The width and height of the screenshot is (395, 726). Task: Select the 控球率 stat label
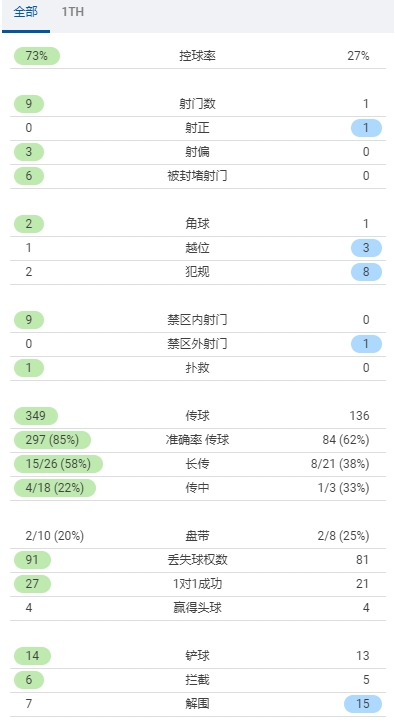pyautogui.click(x=197, y=56)
